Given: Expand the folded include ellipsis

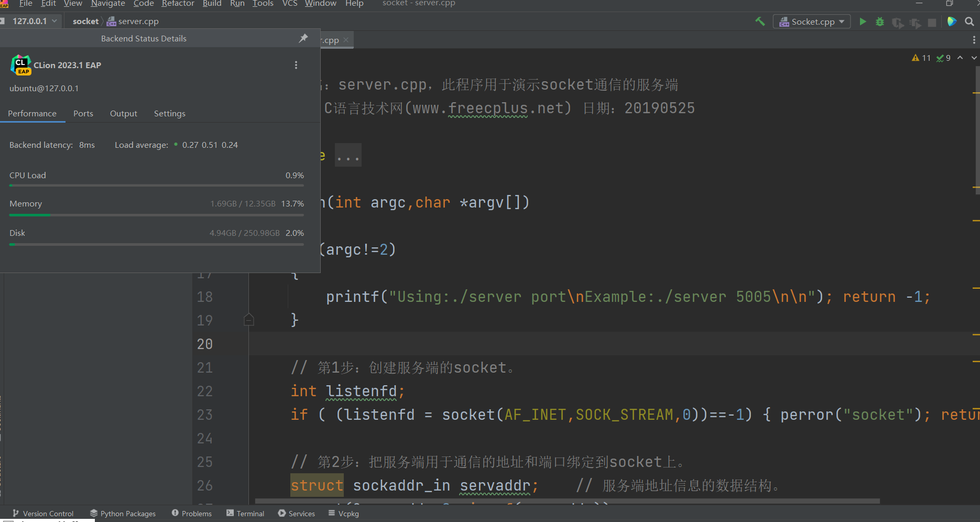Looking at the screenshot, I should (348, 155).
